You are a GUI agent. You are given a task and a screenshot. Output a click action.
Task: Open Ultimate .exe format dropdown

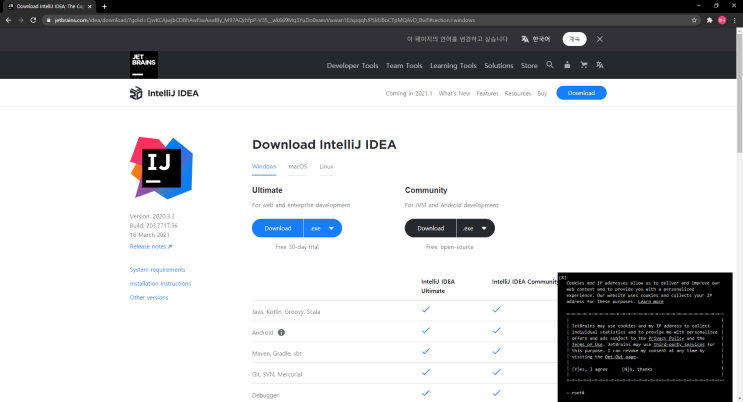coord(323,228)
